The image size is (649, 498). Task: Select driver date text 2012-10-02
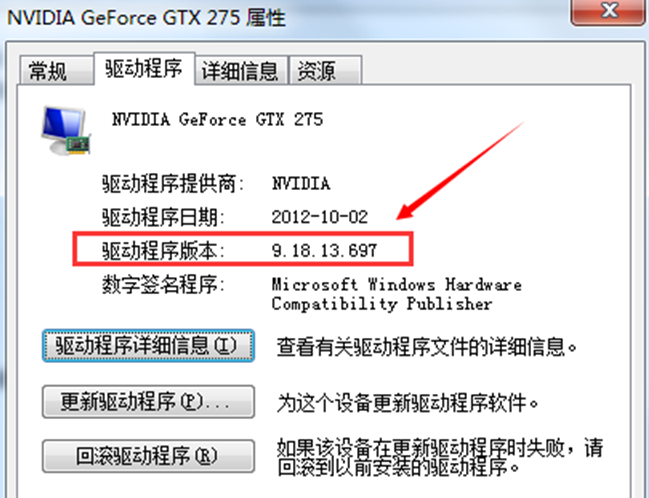click(320, 217)
